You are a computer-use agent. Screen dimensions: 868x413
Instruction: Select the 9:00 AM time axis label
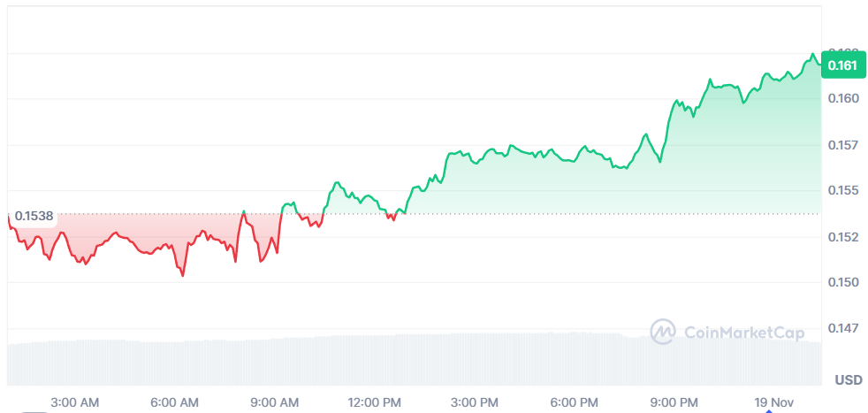[x=276, y=402]
